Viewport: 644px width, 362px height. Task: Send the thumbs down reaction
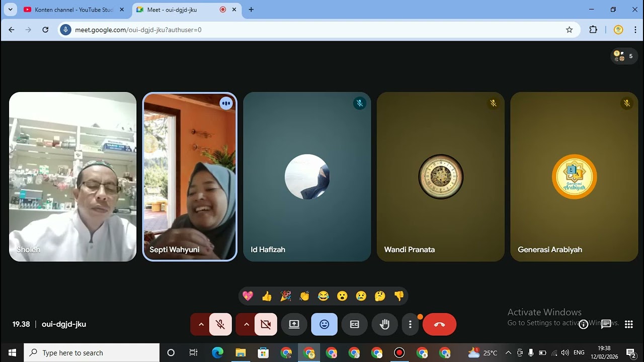pyautogui.click(x=399, y=296)
